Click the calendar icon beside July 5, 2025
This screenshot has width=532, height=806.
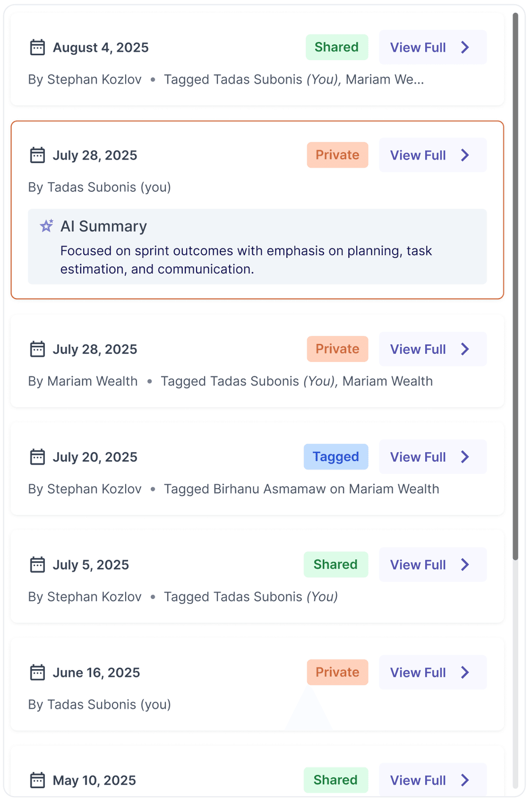click(37, 565)
